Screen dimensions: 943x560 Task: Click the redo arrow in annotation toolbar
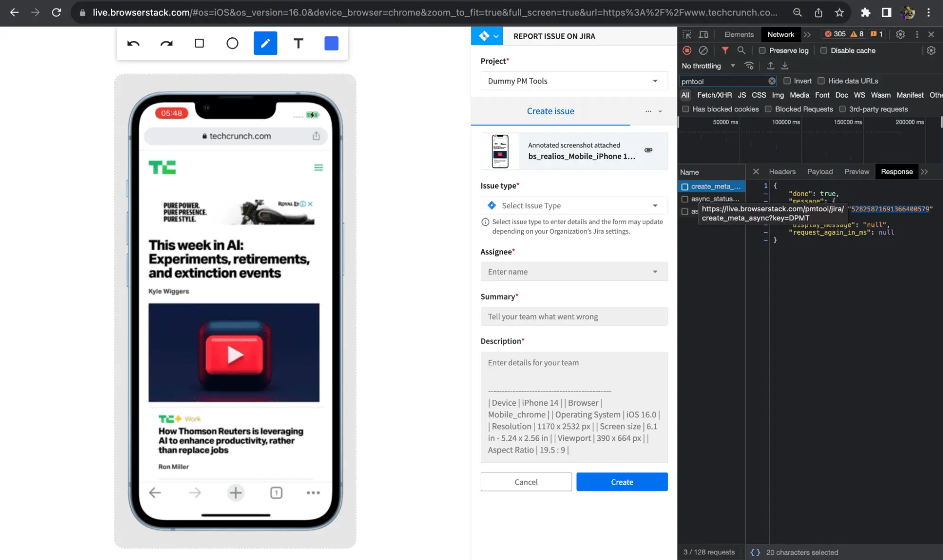(167, 43)
